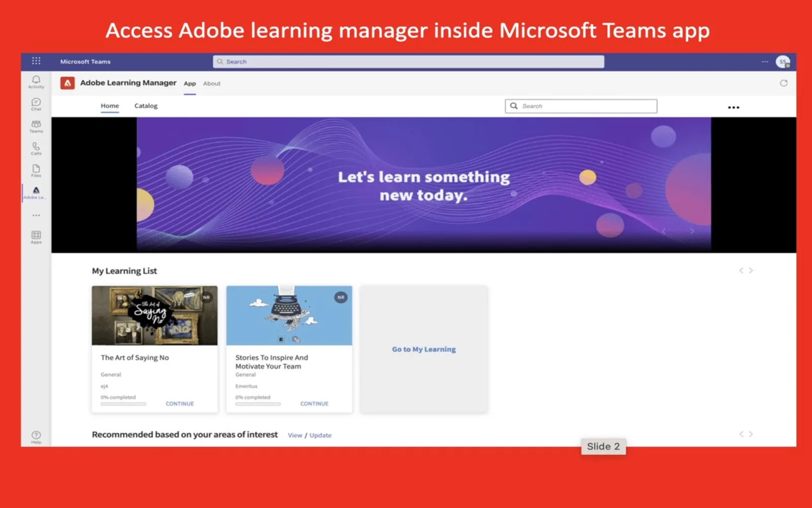Viewport: 812px width, 508px height.
Task: Click magnifier icon in learning manager search
Action: click(514, 106)
